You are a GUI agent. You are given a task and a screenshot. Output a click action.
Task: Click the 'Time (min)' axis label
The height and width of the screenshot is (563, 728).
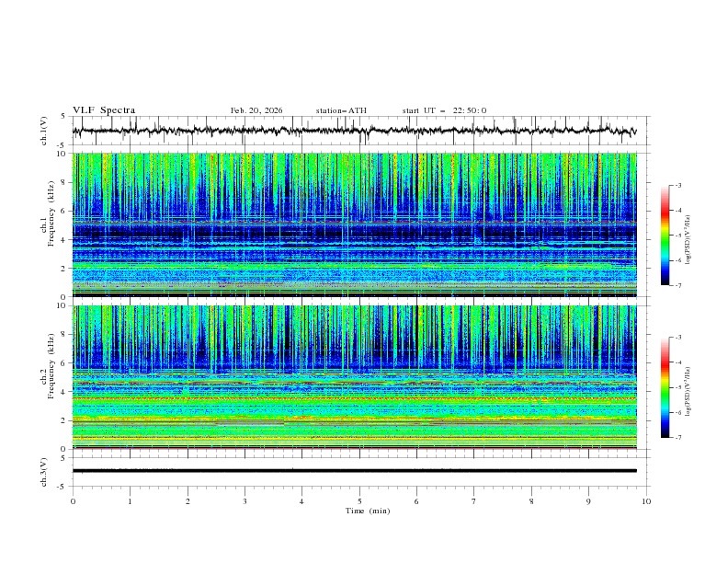[x=368, y=511]
